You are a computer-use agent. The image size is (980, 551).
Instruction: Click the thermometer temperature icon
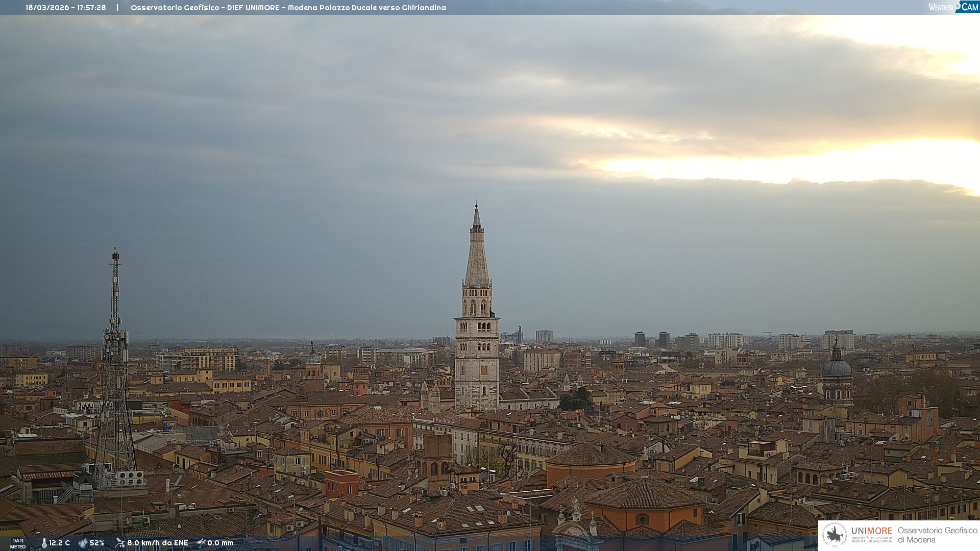click(44, 543)
